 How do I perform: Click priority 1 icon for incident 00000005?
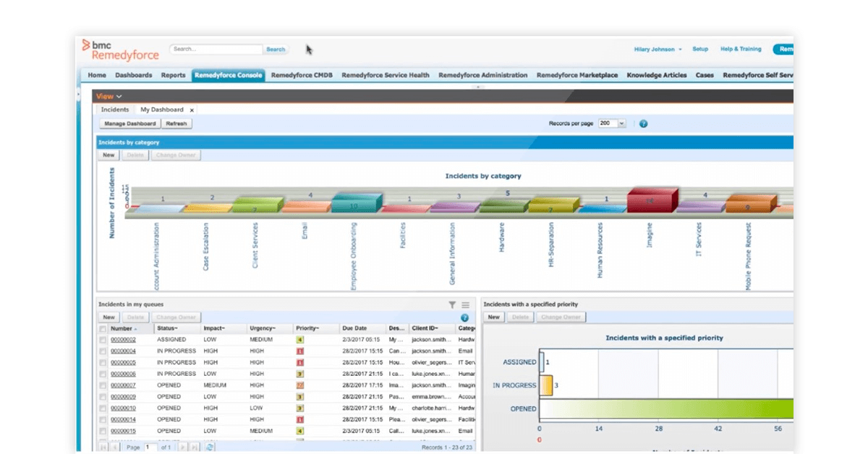pos(299,362)
